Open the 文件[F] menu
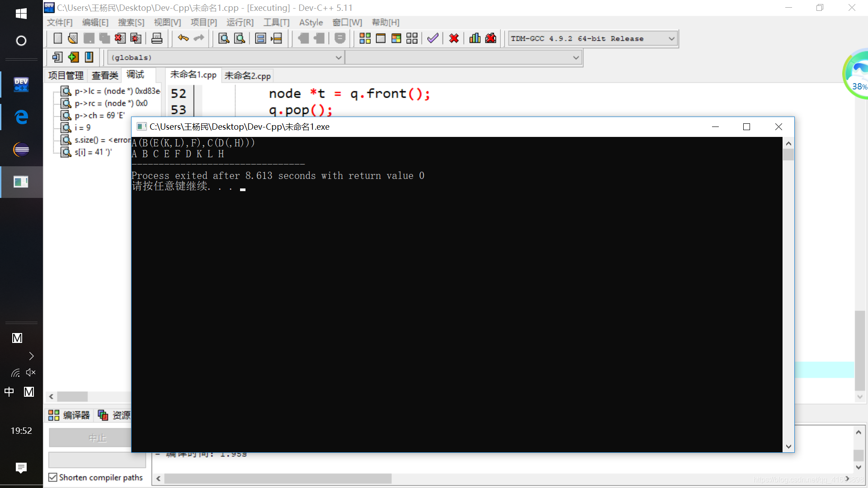This screenshot has width=868, height=488. pyautogui.click(x=60, y=23)
